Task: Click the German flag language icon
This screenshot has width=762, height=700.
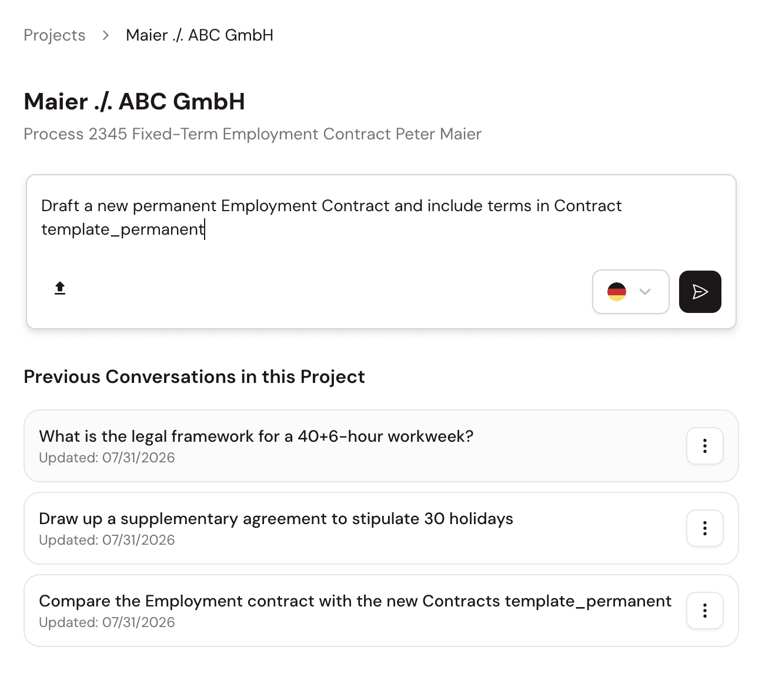Action: click(x=617, y=292)
